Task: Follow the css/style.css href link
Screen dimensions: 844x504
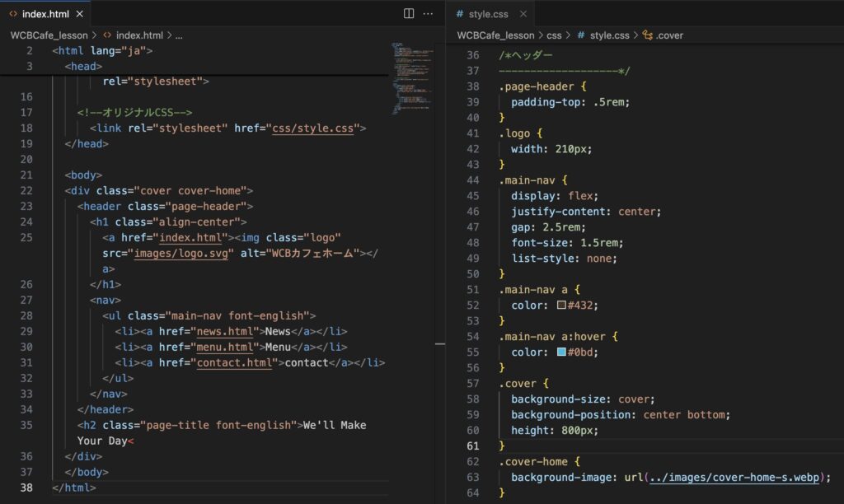Action: click(x=314, y=128)
